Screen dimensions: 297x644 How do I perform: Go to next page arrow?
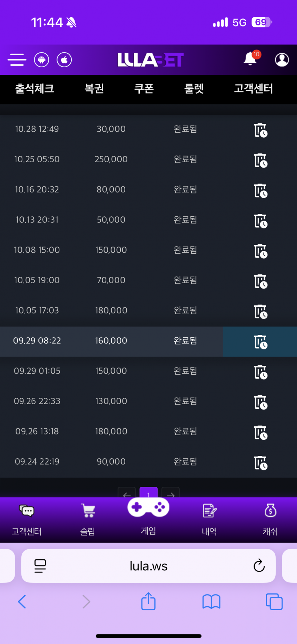pyautogui.click(x=170, y=493)
